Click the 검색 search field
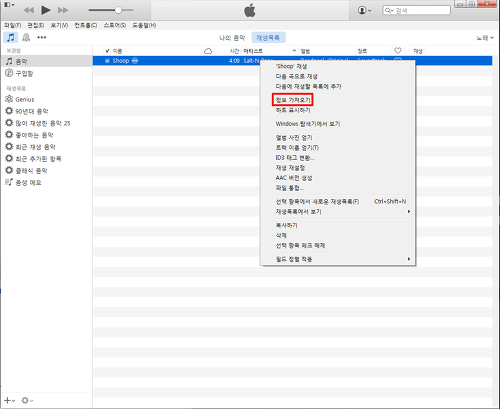500x409 pixels. pos(416,10)
